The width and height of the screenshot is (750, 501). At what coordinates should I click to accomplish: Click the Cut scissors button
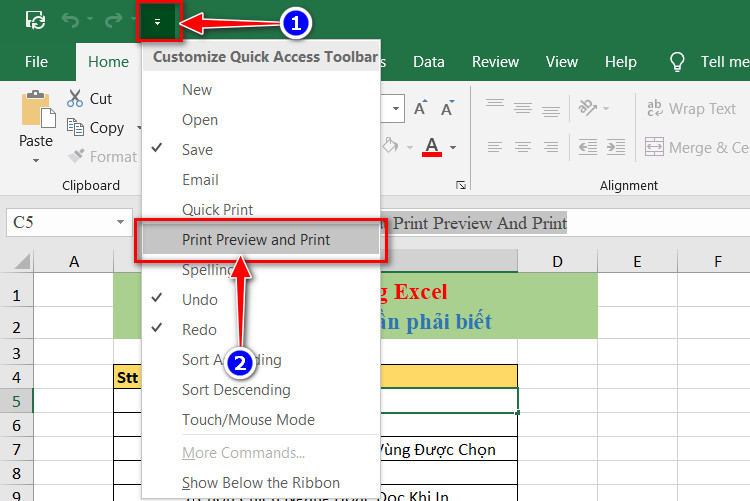click(89, 99)
